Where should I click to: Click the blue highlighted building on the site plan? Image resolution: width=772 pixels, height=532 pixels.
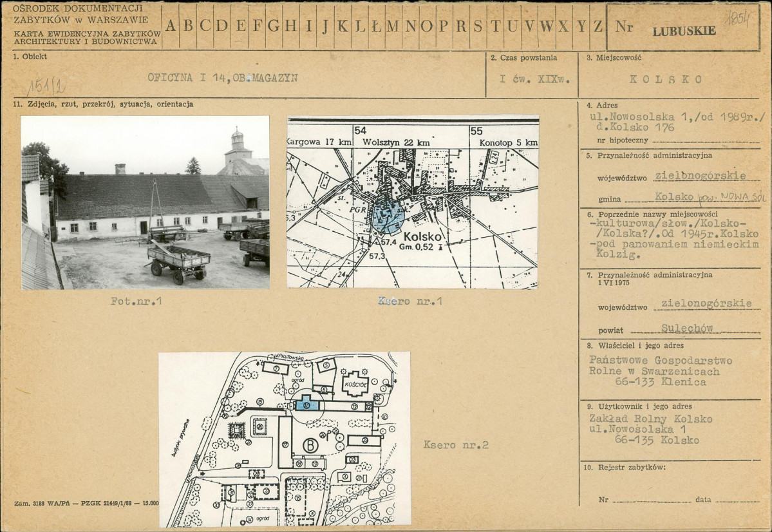tap(306, 404)
